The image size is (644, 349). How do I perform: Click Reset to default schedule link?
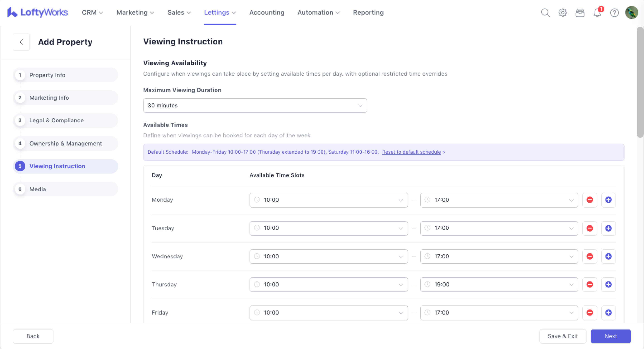click(411, 152)
